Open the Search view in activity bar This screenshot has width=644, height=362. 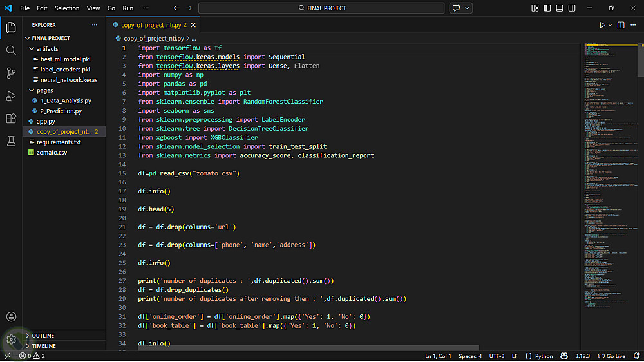[x=11, y=50]
